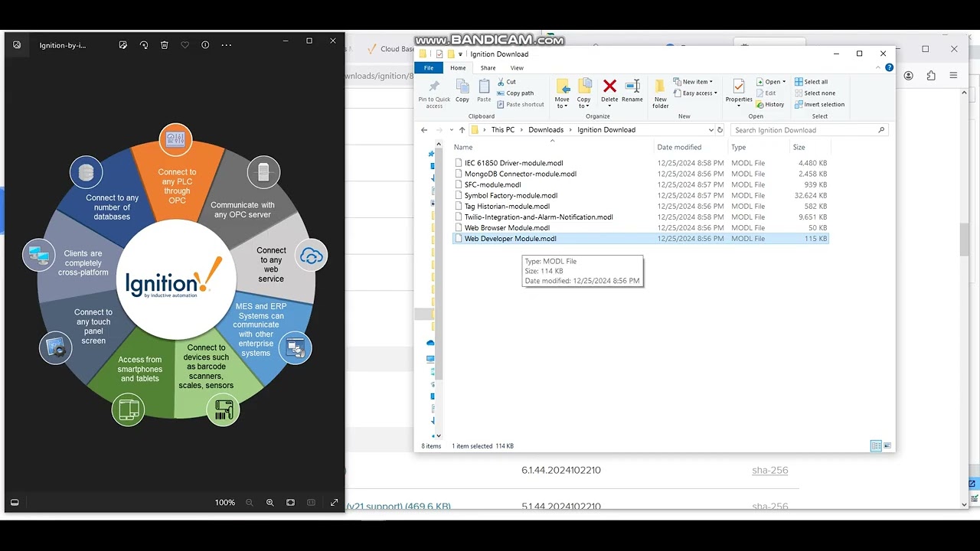The image size is (980, 551).
Task: Zoom in on the Ignition image
Action: tap(269, 503)
